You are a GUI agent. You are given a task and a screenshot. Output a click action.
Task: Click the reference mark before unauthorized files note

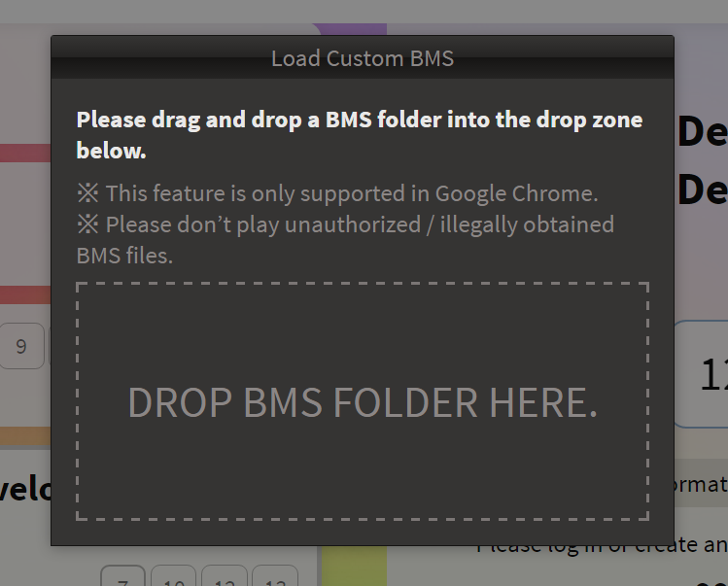click(x=87, y=224)
